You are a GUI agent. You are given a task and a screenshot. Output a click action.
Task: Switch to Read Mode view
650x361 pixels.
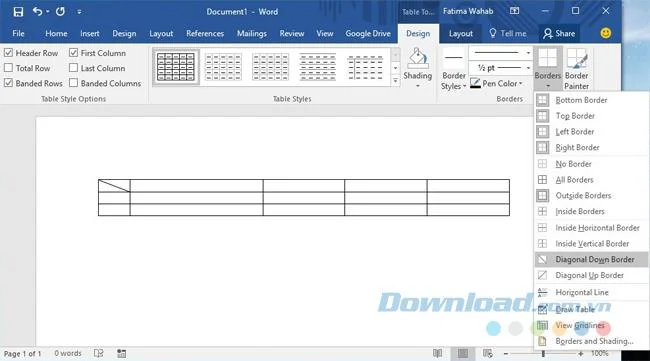pos(437,353)
